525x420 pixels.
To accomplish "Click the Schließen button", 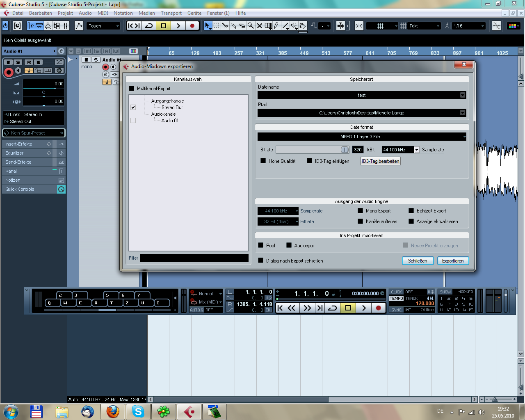I will 418,261.
